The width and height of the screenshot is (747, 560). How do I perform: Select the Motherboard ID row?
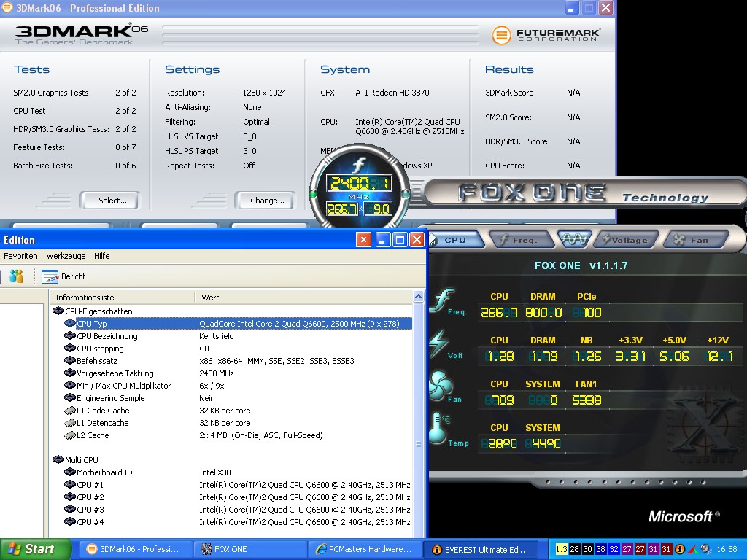point(237,472)
